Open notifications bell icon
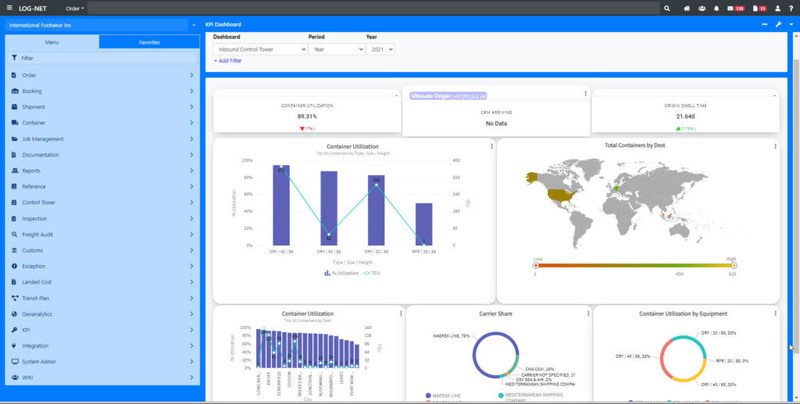 [717, 8]
